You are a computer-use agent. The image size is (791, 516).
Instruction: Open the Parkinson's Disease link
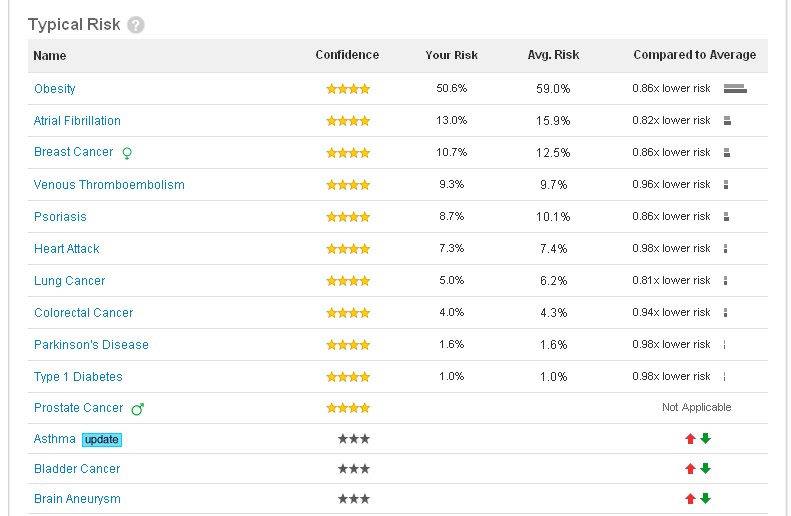pos(91,345)
